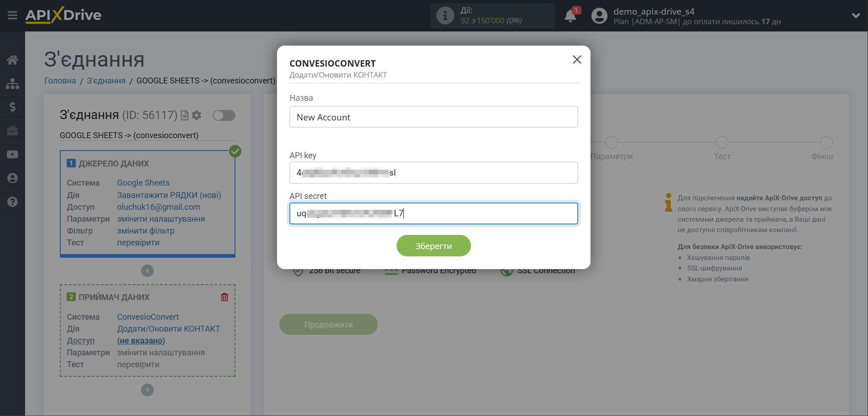
Task: Close the ConvesioConvert dialog
Action: point(577,60)
